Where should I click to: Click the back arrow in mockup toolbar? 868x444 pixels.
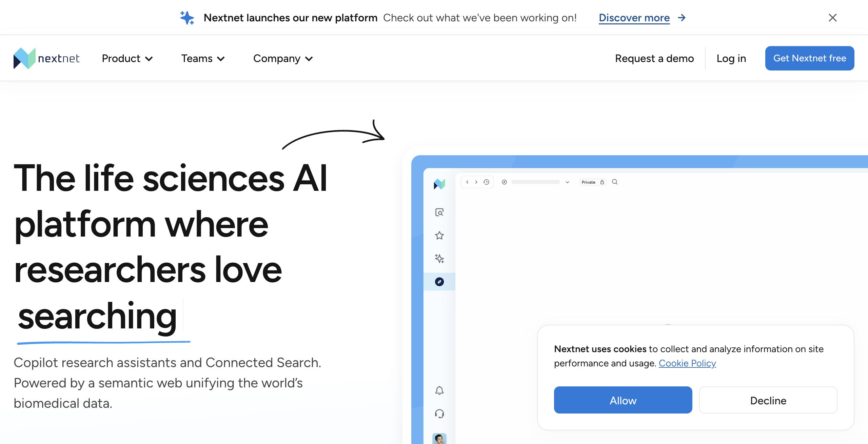click(467, 182)
